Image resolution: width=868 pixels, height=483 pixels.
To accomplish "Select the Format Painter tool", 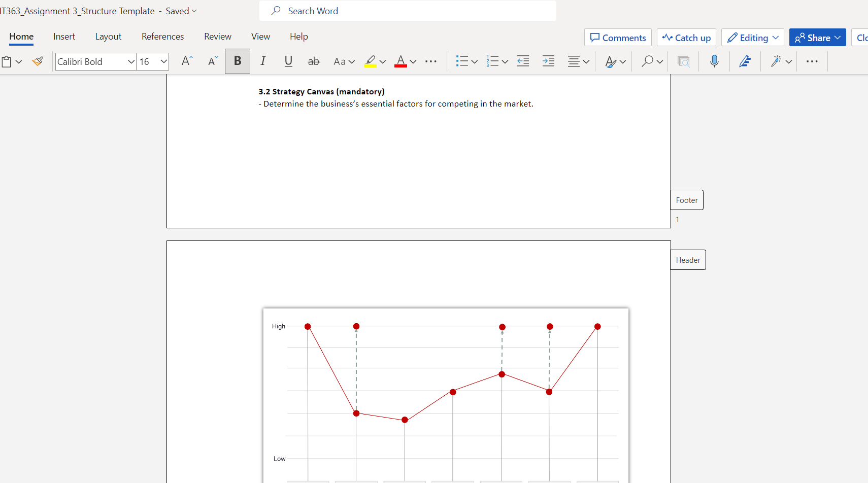I will (x=38, y=61).
